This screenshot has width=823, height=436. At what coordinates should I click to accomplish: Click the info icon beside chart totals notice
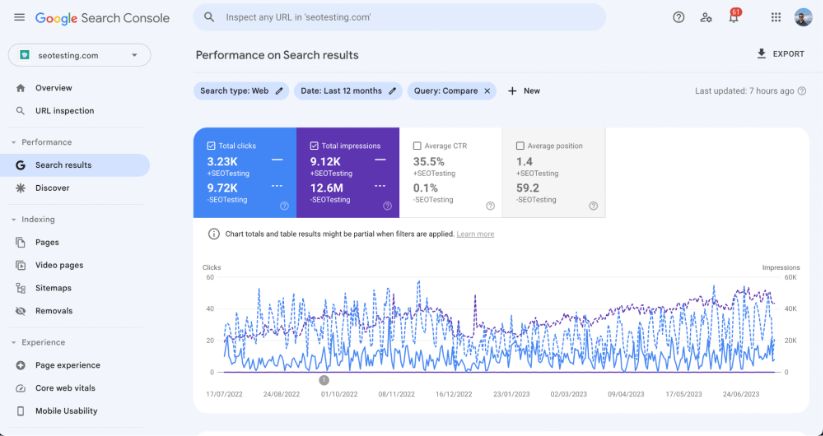(214, 234)
